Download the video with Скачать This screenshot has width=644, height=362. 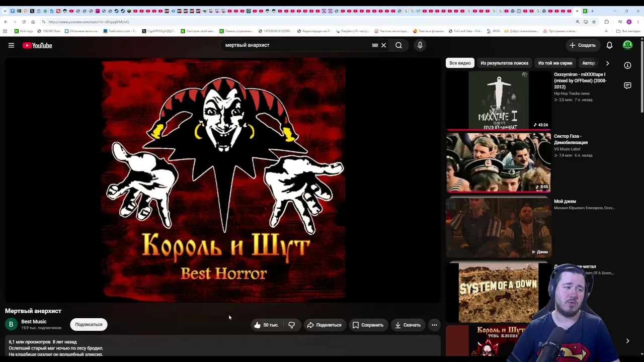(408, 325)
